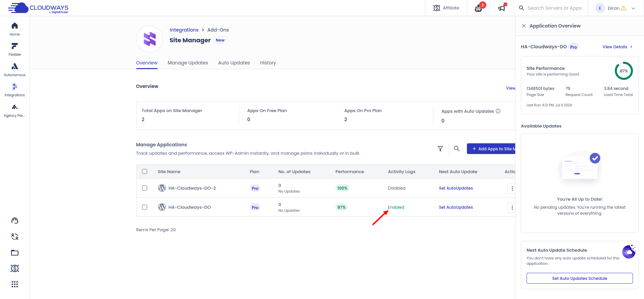Check the HA-Cloudways-DO-2 row checkbox
This screenshot has width=644, height=299.
pyautogui.click(x=145, y=188)
